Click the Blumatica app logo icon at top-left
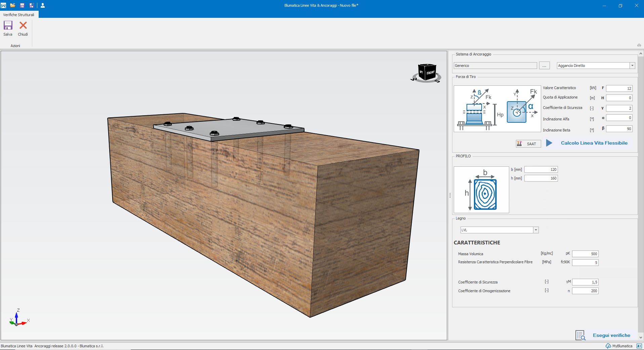644x350 pixels. 3,5
